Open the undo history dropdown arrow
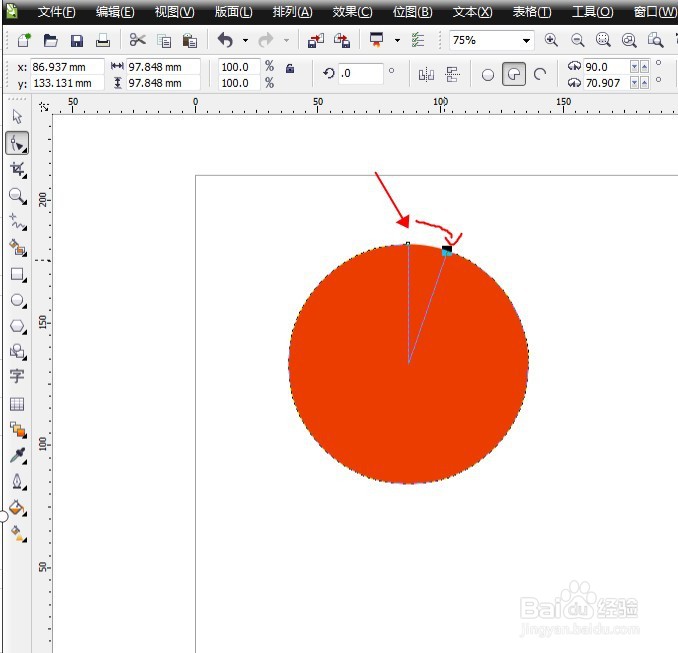This screenshot has width=678, height=653. (x=245, y=41)
